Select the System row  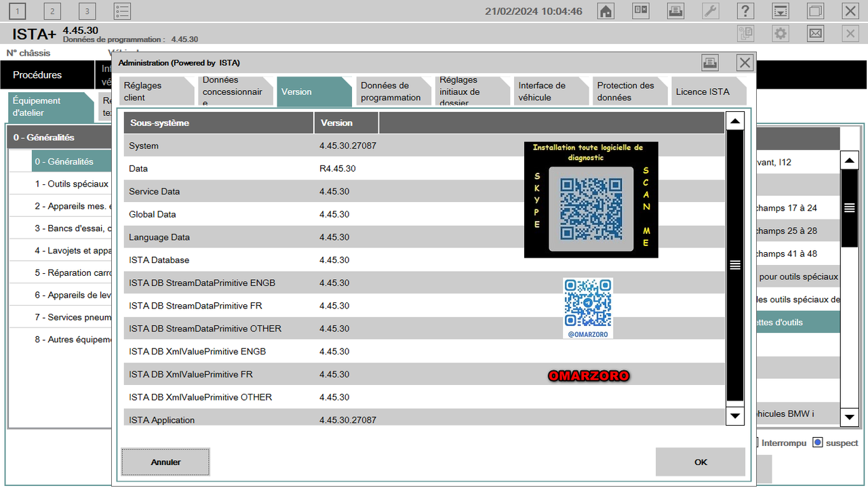point(424,146)
